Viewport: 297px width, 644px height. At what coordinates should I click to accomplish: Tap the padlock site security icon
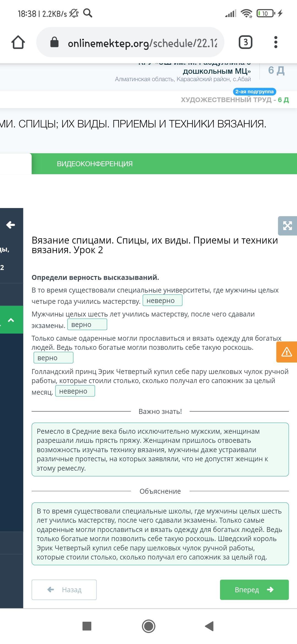(54, 42)
